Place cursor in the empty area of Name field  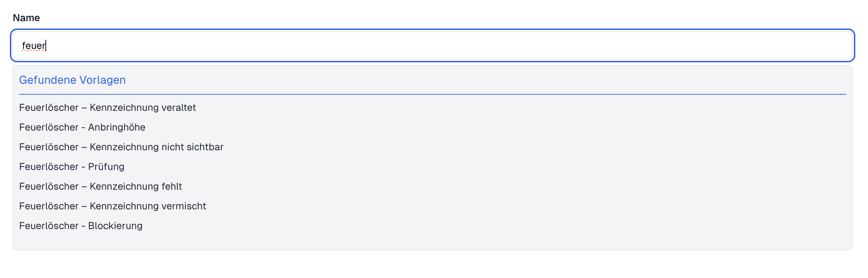coord(493,45)
